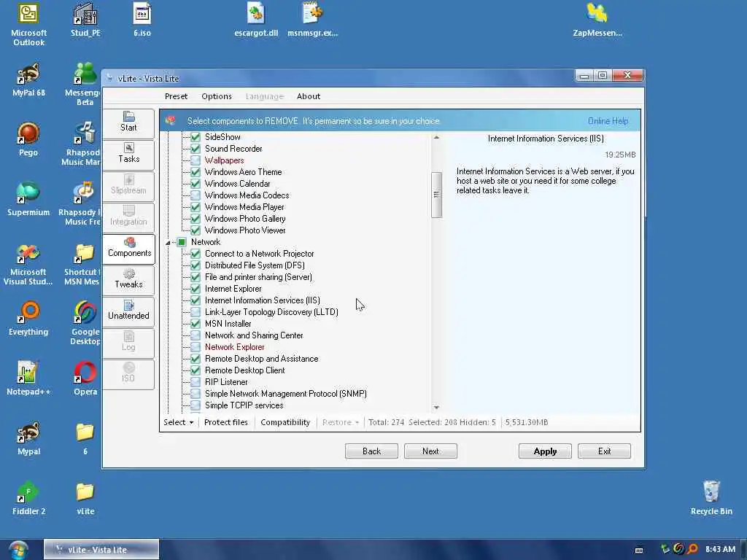Screen dimensions: 747x560
Task: Click the Exit button
Action: click(x=604, y=451)
